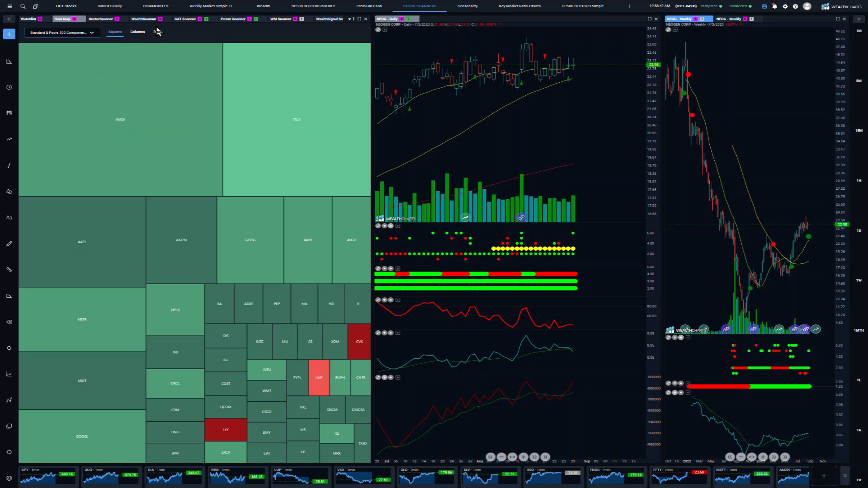Click the refresh sync icon in sidebar
868x488 pixels.
tap(9, 348)
